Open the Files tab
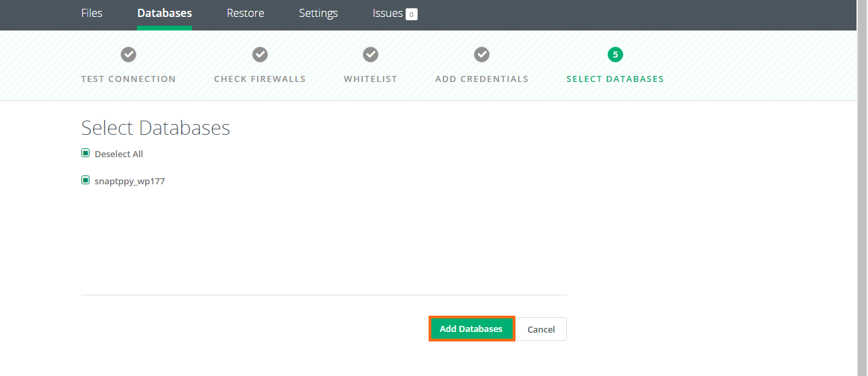 [x=92, y=14]
